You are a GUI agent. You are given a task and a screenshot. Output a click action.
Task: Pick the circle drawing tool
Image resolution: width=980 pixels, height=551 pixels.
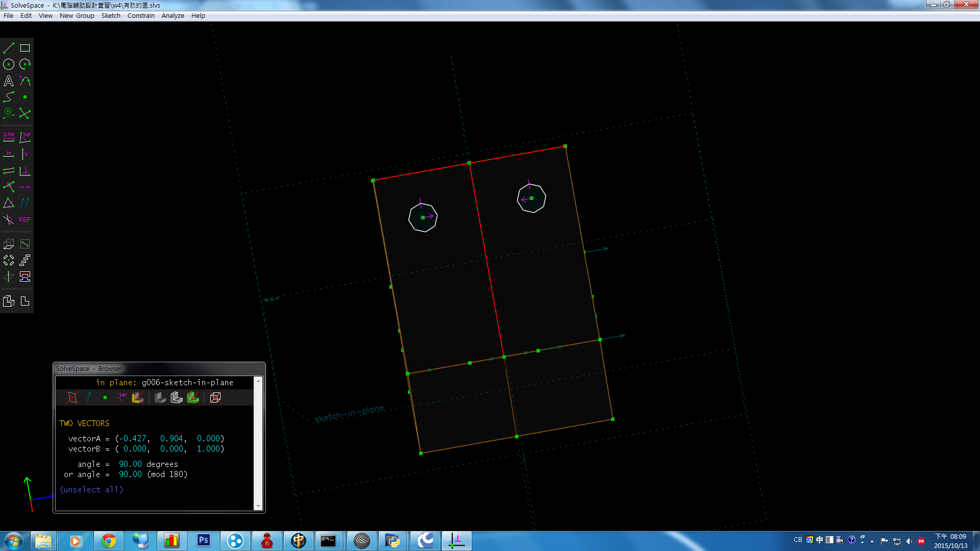click(x=9, y=65)
